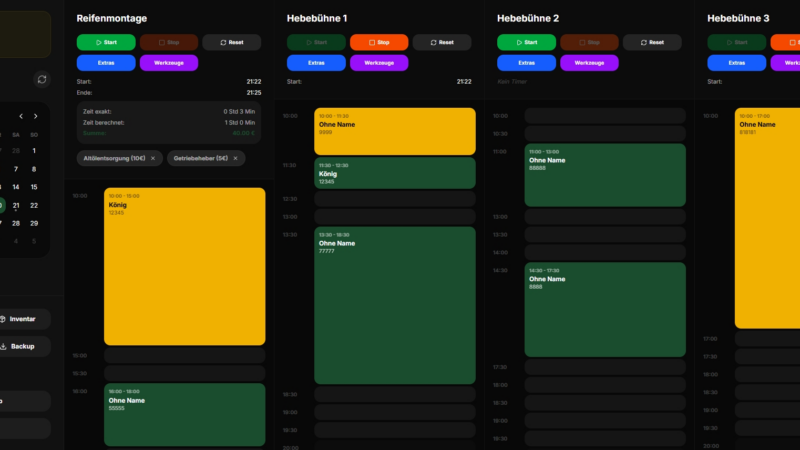Screen dimensions: 800x450
Task: Open Inventar from the sidebar
Action: 24,319
